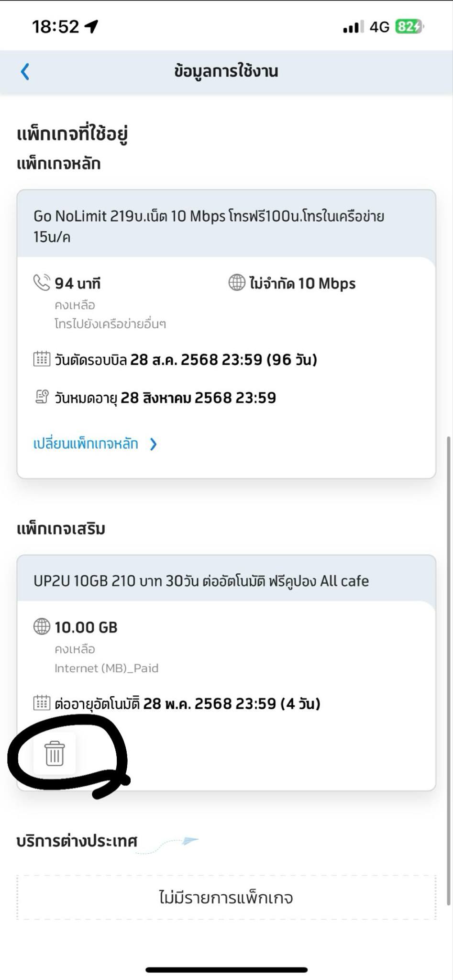Tap the globe icon beside ไม่จำกัด 10 Mbps
The width and height of the screenshot is (453, 980).
click(x=237, y=282)
